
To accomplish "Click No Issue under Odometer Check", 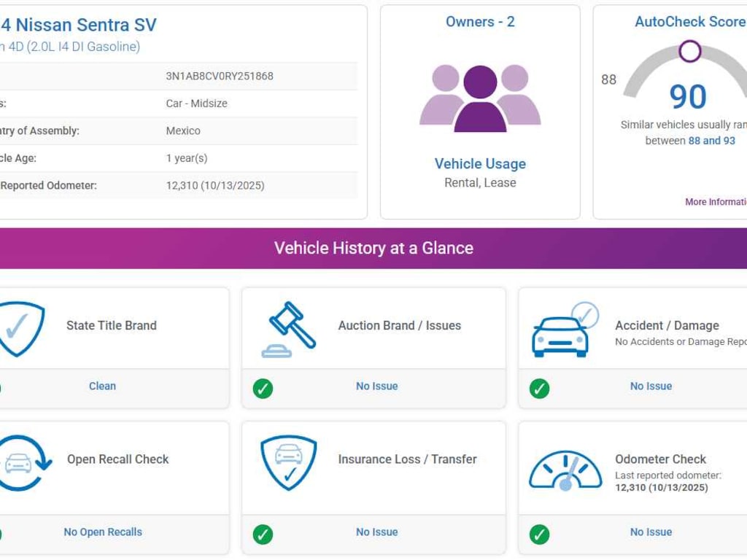I will tap(651, 532).
